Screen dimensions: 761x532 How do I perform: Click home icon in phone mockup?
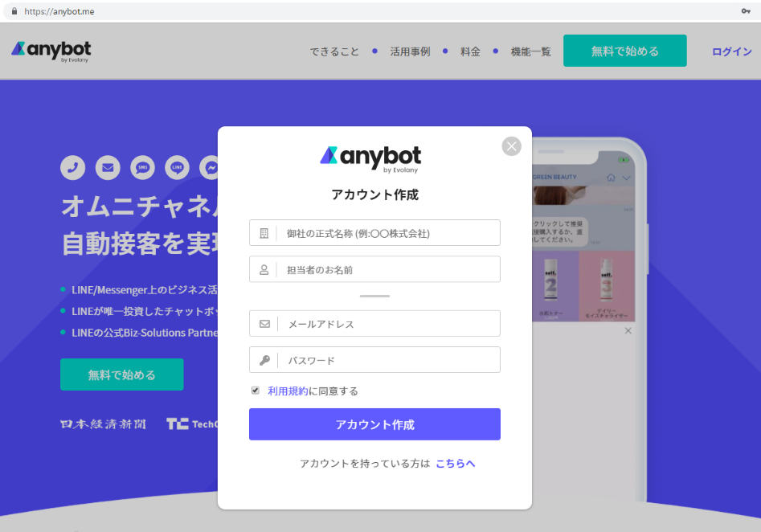tap(611, 178)
